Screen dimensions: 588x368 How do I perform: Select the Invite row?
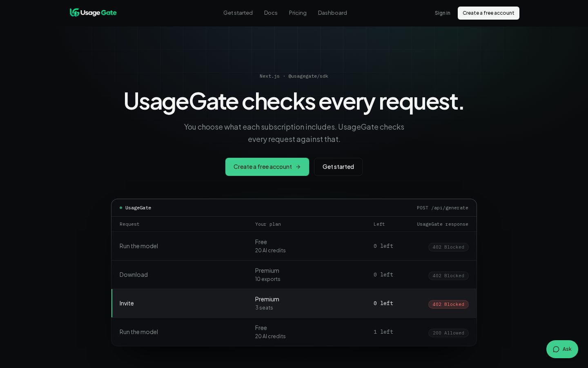(x=294, y=303)
